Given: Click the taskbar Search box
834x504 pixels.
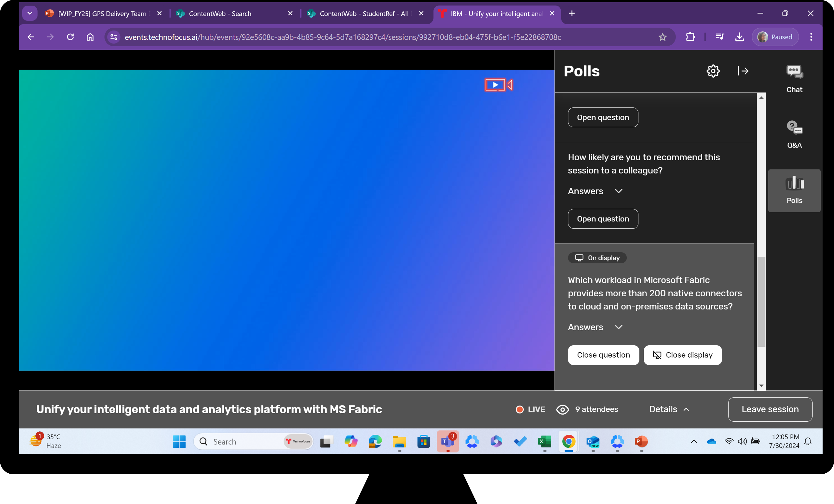Looking at the screenshot, I should pyautogui.click(x=253, y=441).
